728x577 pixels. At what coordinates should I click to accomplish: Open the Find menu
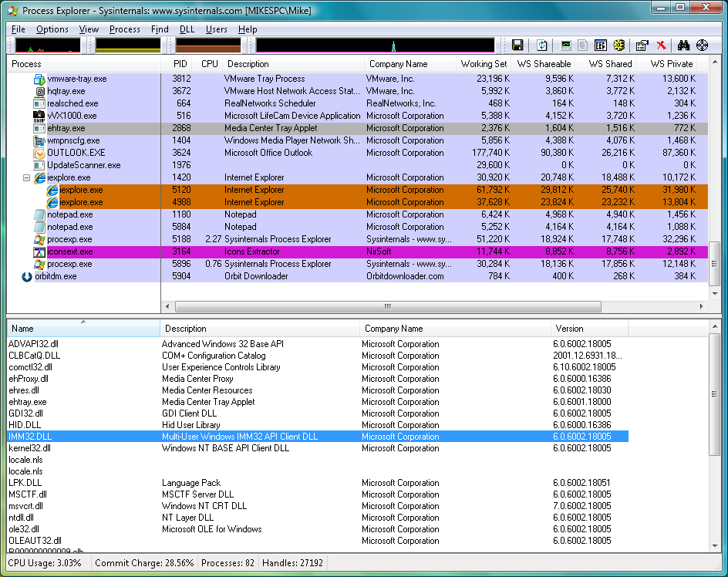click(160, 29)
